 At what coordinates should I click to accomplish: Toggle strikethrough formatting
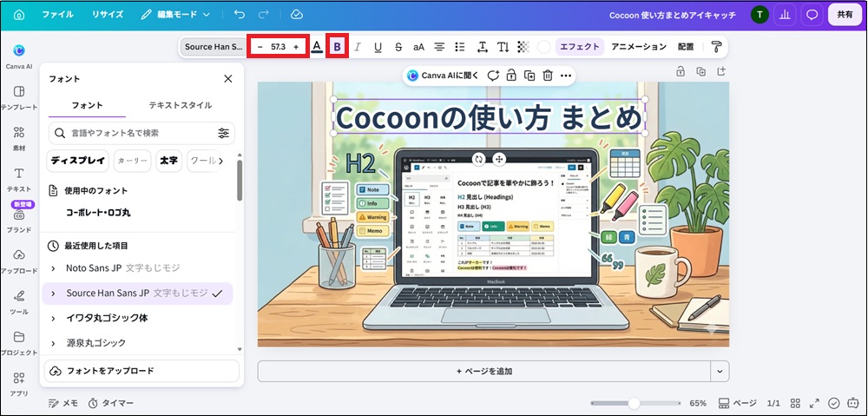pos(398,47)
